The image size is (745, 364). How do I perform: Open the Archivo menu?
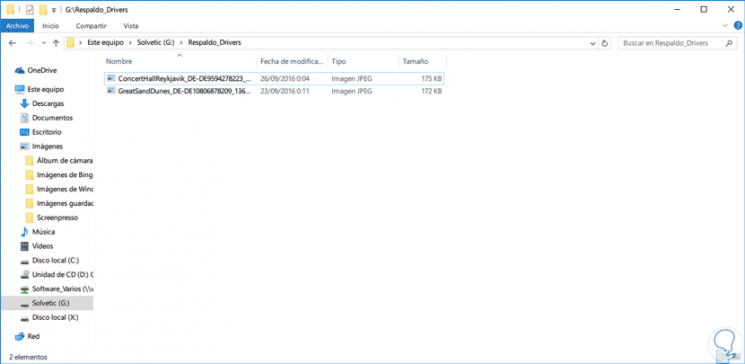pos(17,26)
